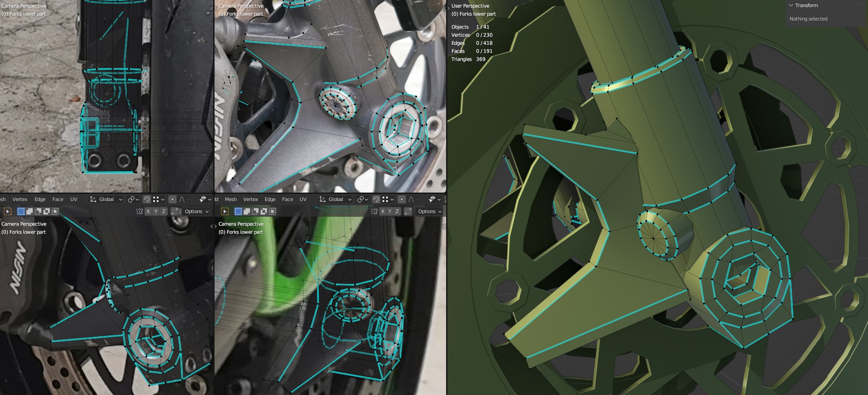Choose 'set new selection' mode icon in bottom-left viewport
Viewport: 868px width, 395px height.
[21, 211]
